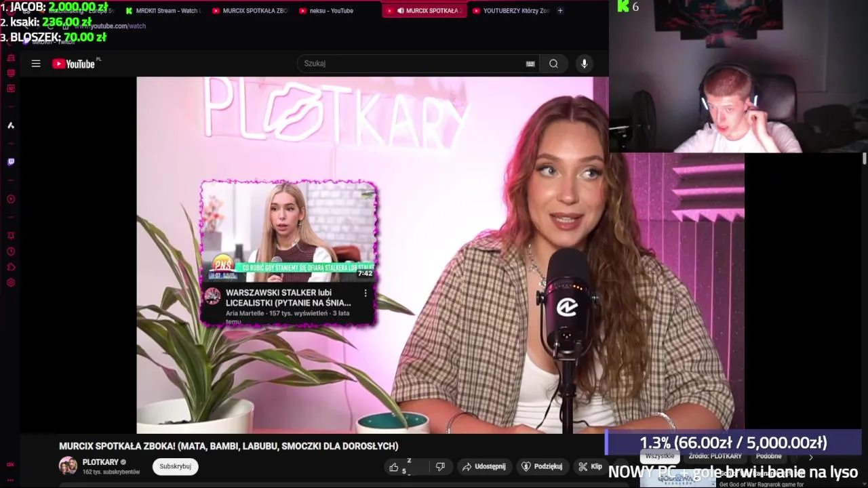Create a clip with Klip button

[590, 466]
